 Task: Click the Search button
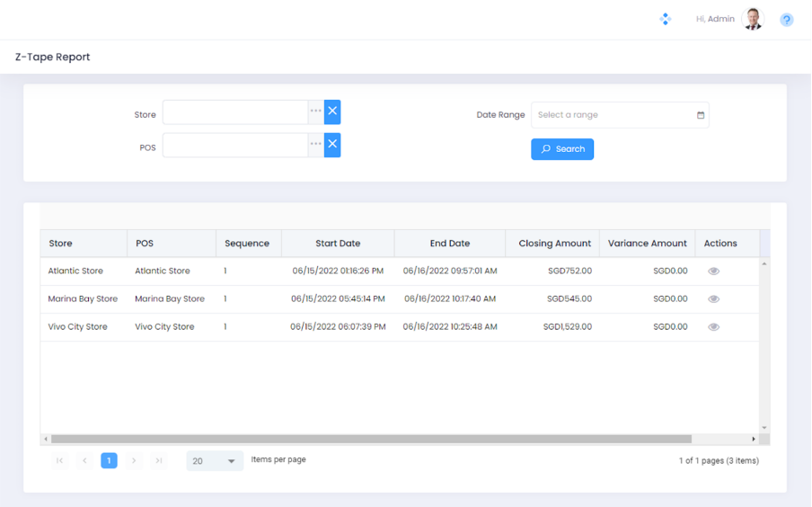point(562,149)
